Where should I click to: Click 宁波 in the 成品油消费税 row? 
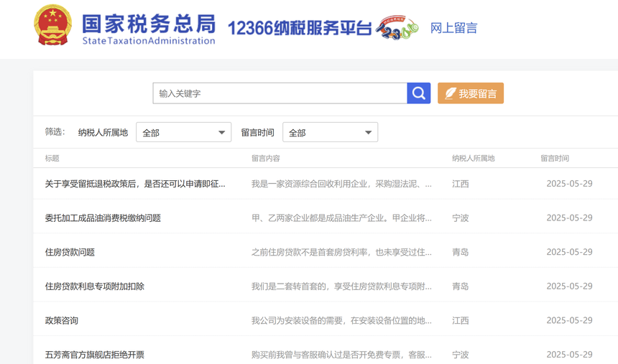(461, 218)
